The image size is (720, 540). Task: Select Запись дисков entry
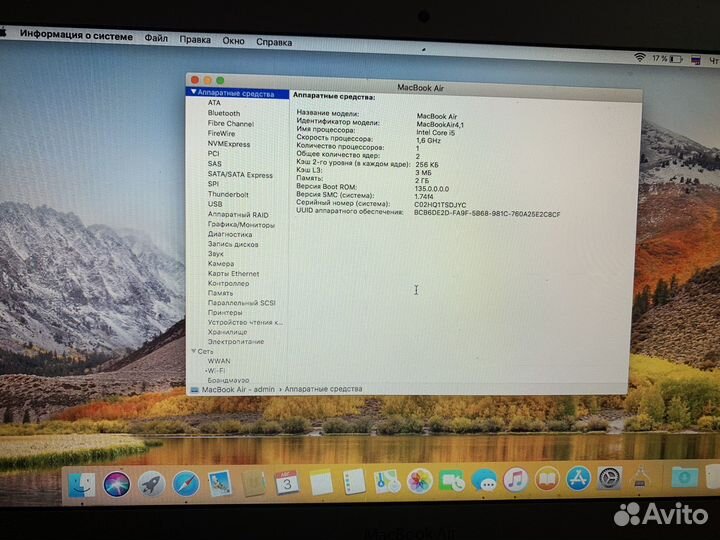click(x=233, y=244)
